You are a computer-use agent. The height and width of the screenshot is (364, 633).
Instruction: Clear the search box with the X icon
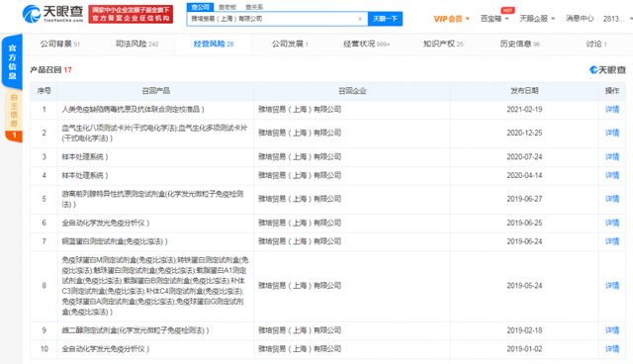pos(360,19)
